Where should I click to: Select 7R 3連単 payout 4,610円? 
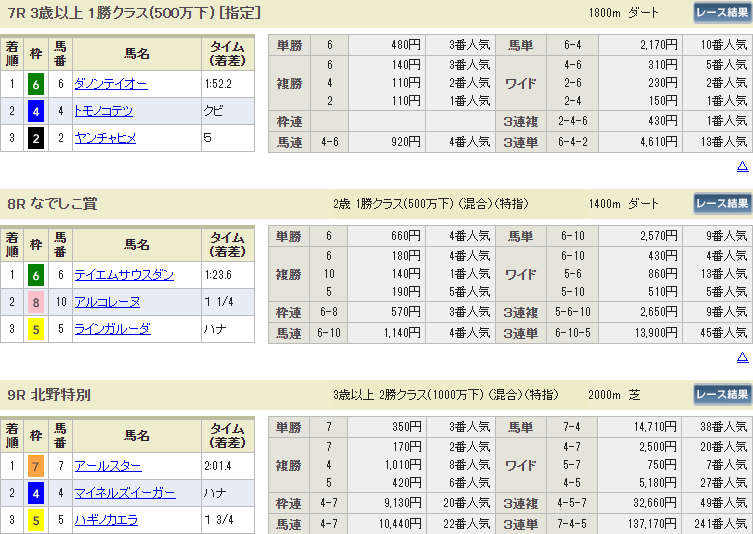(x=659, y=142)
